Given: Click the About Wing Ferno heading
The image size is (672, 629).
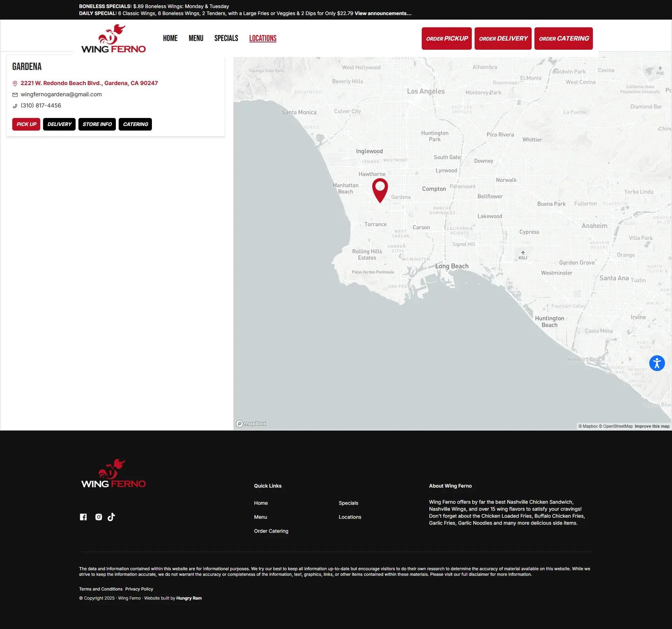Looking at the screenshot, I should coord(450,486).
